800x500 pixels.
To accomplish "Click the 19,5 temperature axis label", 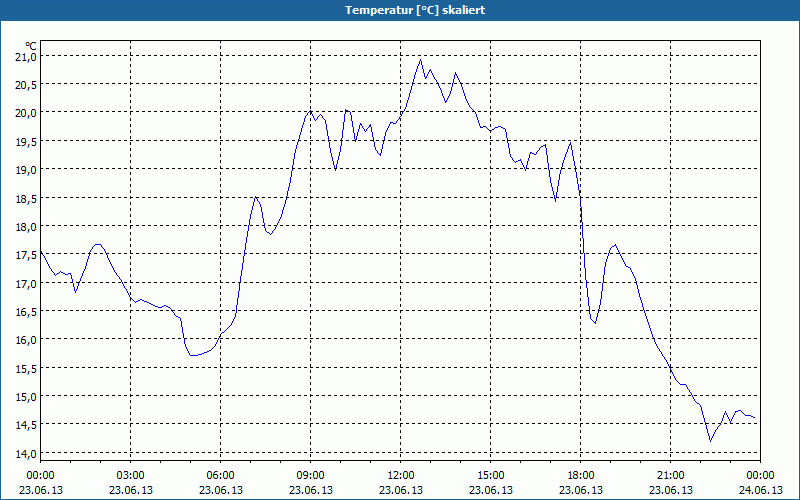I will (x=25, y=142).
